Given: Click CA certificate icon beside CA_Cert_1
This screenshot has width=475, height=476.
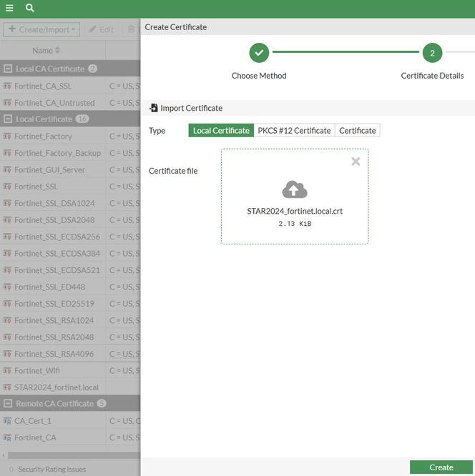Looking at the screenshot, I should tap(7, 421).
